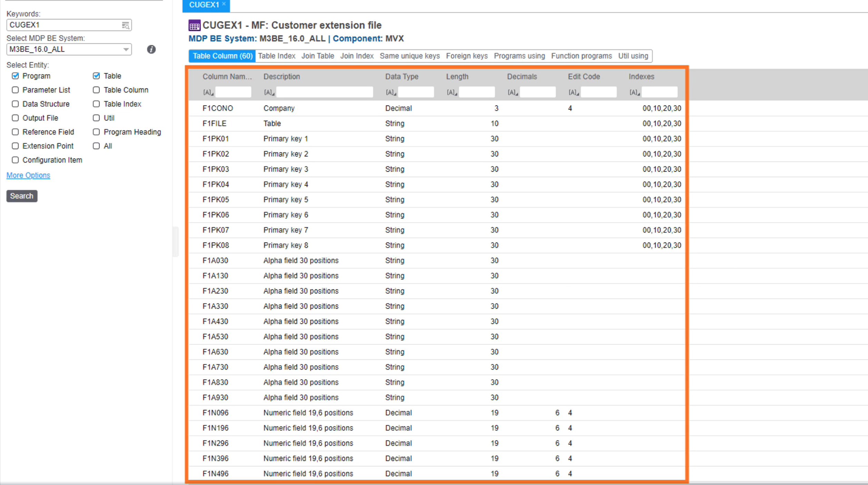The width and height of the screenshot is (868, 485).
Task: Open Length filter operator icon
Action: (452, 92)
